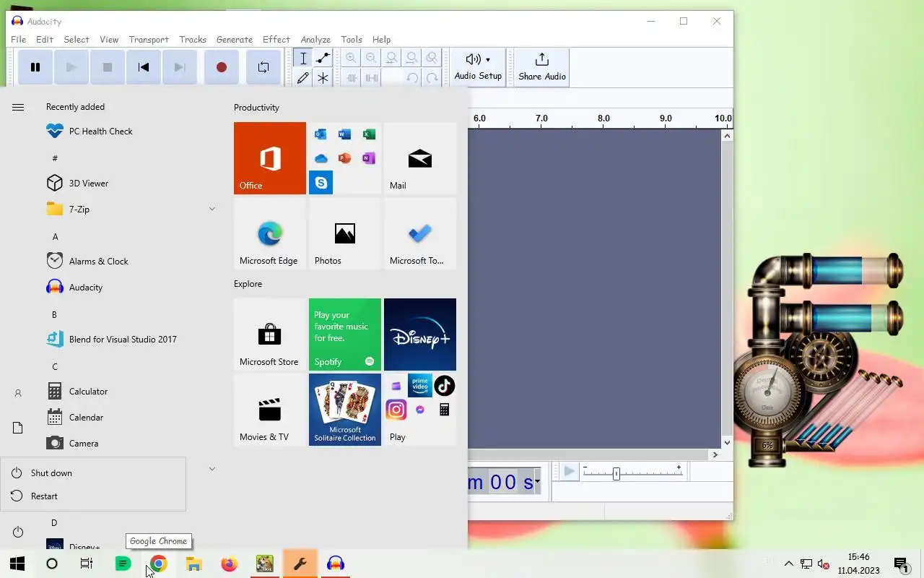The height and width of the screenshot is (578, 924).
Task: Open the Edit menu
Action: pyautogui.click(x=45, y=40)
